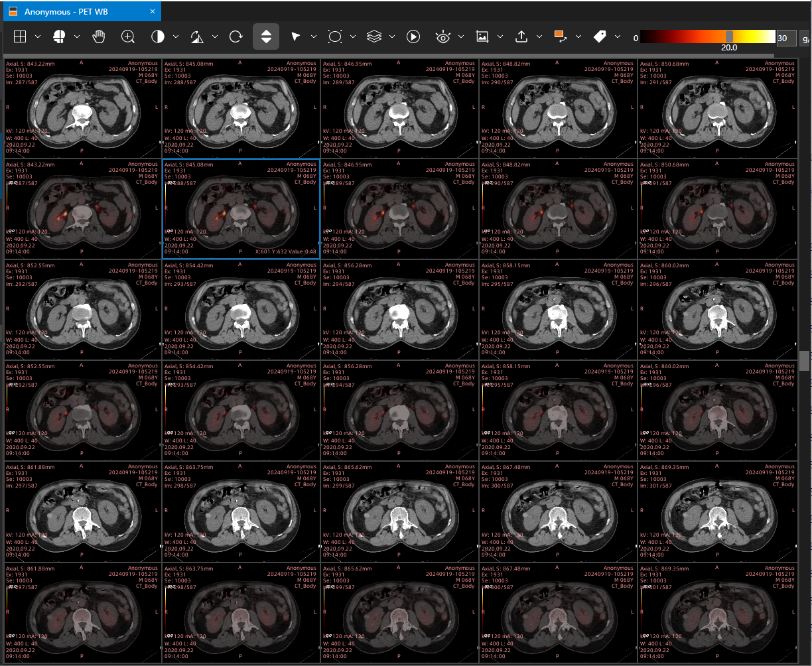Open the grid layout dropdown arrow
The width and height of the screenshot is (812, 666).
click(38, 36)
